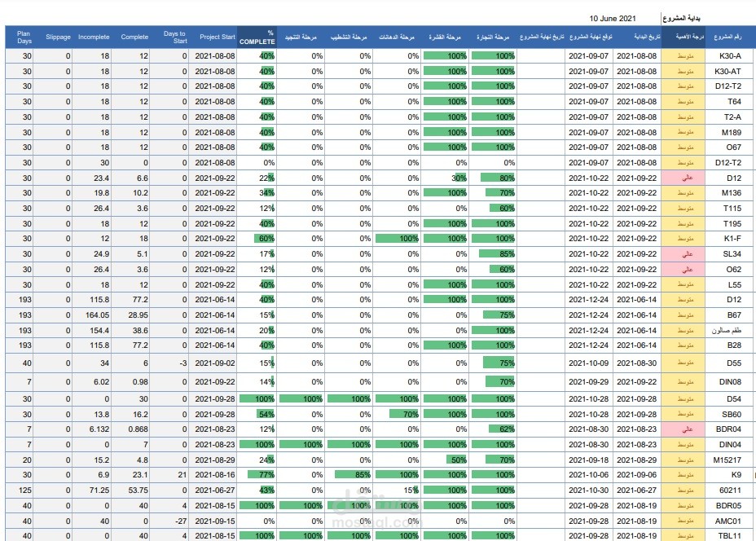The width and height of the screenshot is (756, 541).
Task: Click the 85% progress bar for SL34
Action: tap(497, 254)
